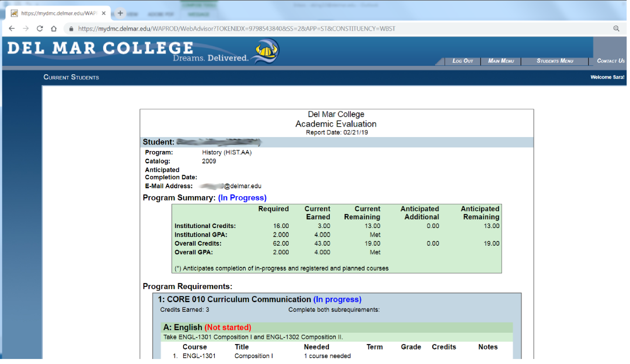
Task: Click 1 course needed text
Action: pyautogui.click(x=327, y=356)
